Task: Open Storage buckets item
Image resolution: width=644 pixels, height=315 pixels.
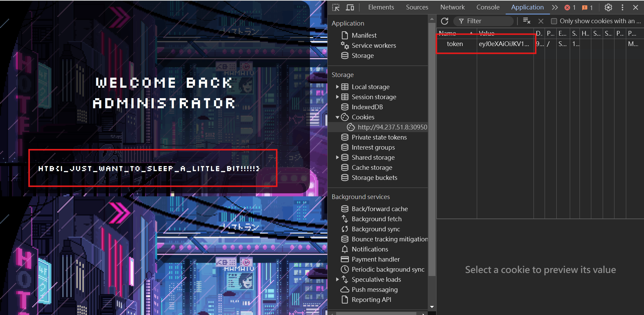Action: click(x=374, y=178)
